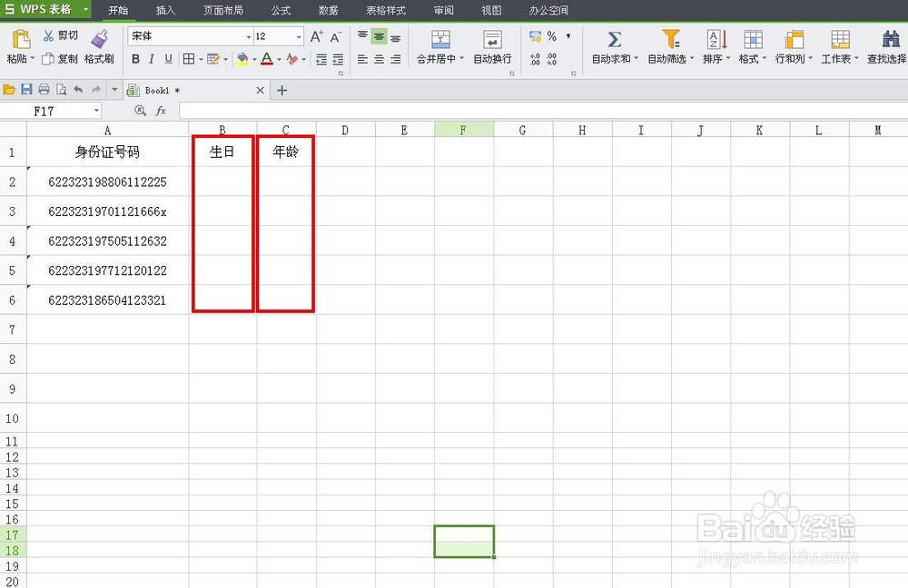Viewport: 908px width, 588px height.
Task: Click the red font color A icon
Action: tap(267, 59)
